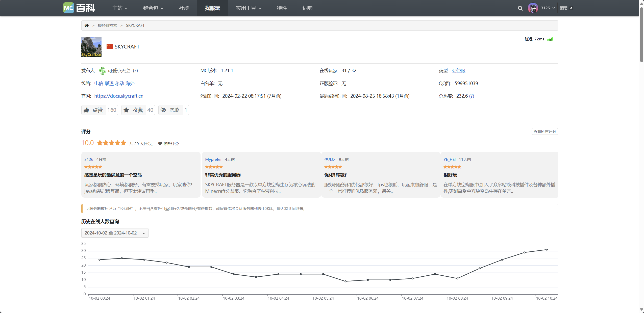644x313 pixels.
Task: Select the 找服玩 nav tab
Action: (x=212, y=8)
